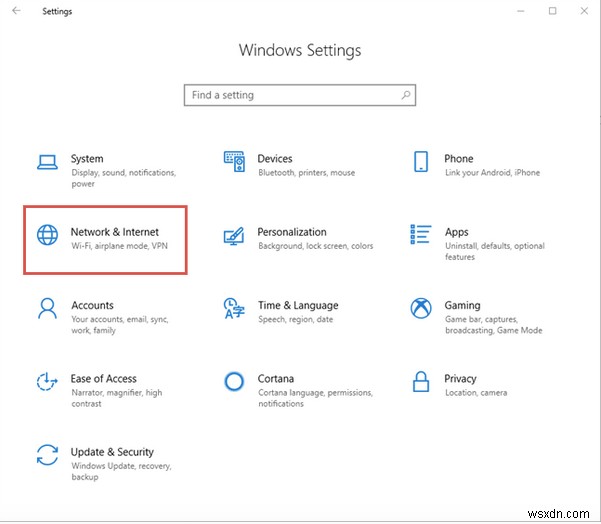The height and width of the screenshot is (524, 601).
Task: Click the Network & Internet globe icon
Action: (48, 235)
